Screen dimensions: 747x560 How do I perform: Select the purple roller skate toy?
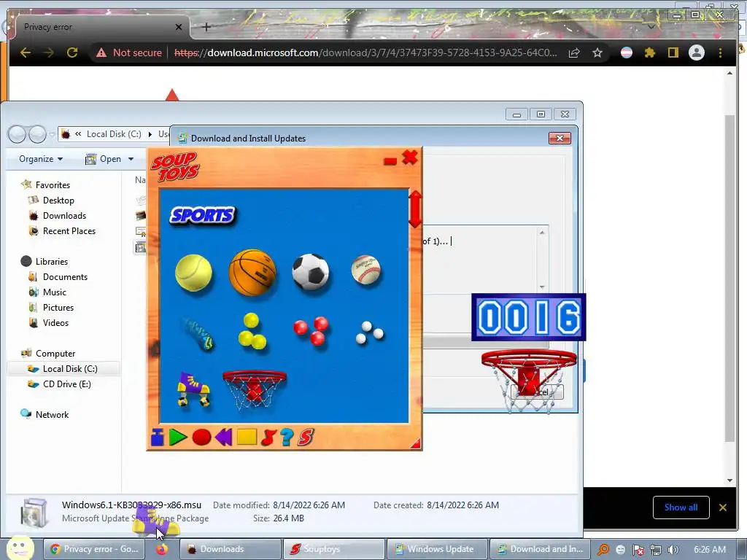[193, 389]
